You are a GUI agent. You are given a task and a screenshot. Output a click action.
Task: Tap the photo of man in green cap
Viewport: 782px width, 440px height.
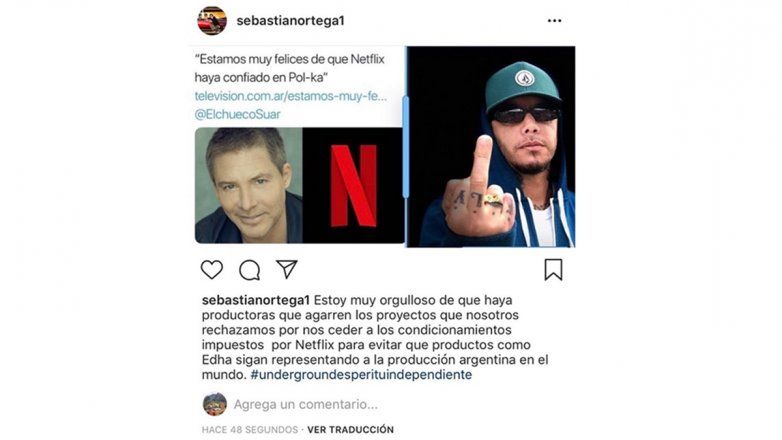click(491, 147)
